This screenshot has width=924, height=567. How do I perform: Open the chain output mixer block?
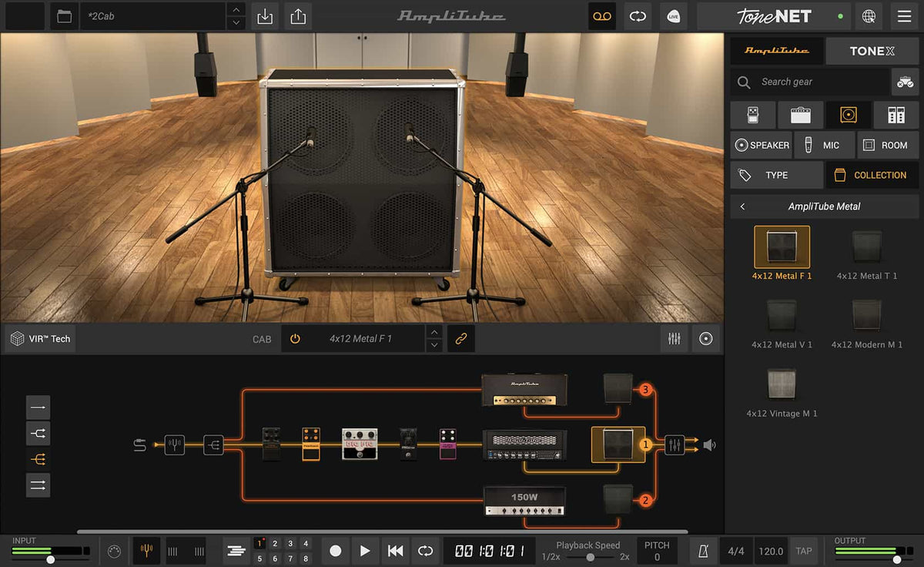coord(675,445)
